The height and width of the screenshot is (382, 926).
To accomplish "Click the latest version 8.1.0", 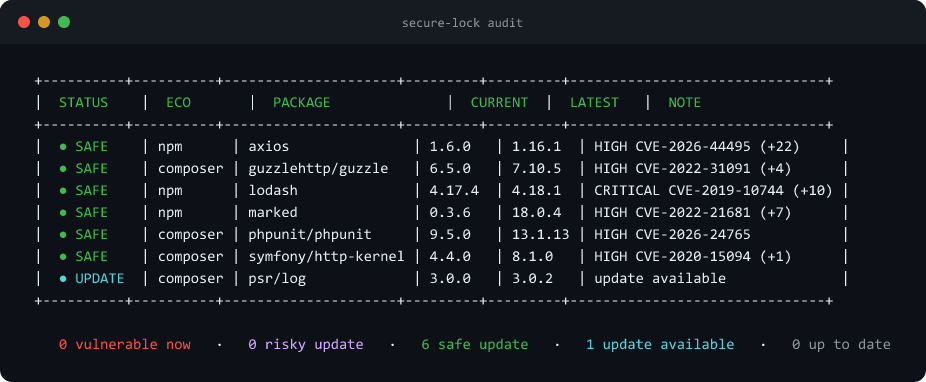I will pyautogui.click(x=533, y=257).
